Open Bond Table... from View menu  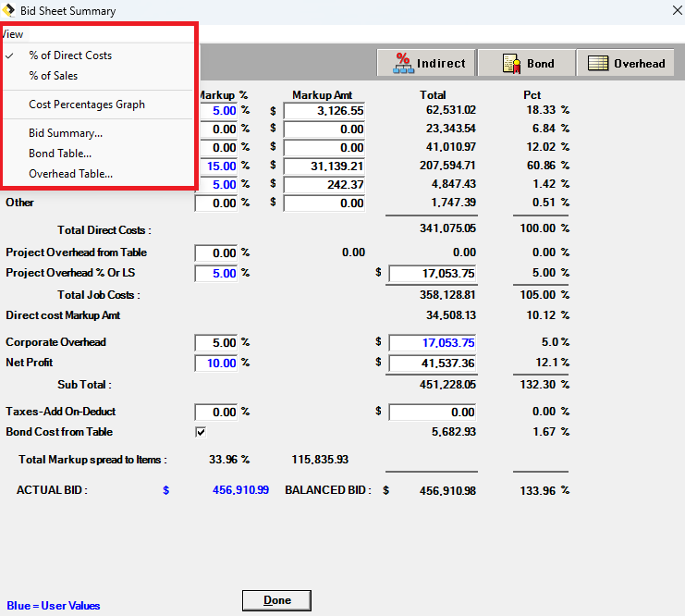(60, 154)
